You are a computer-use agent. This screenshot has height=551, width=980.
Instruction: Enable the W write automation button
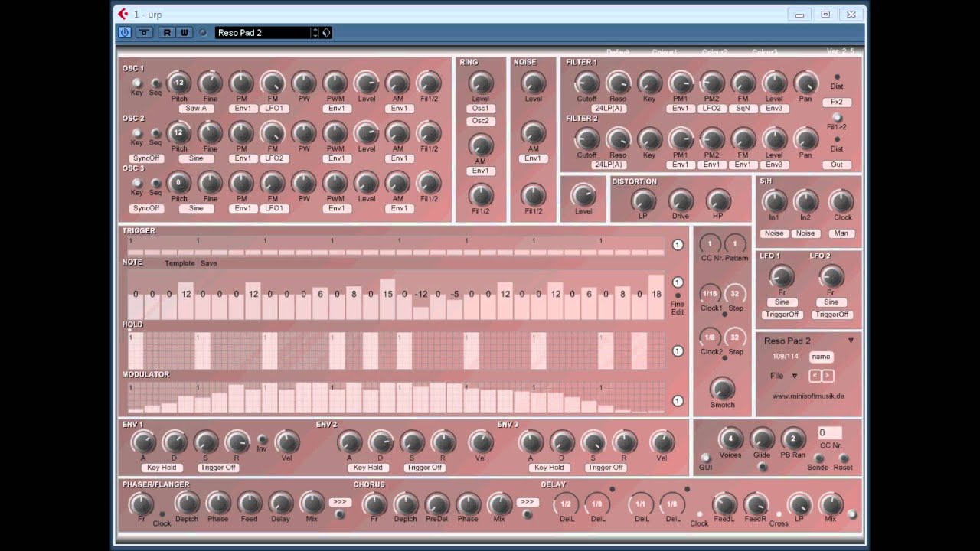point(184,32)
